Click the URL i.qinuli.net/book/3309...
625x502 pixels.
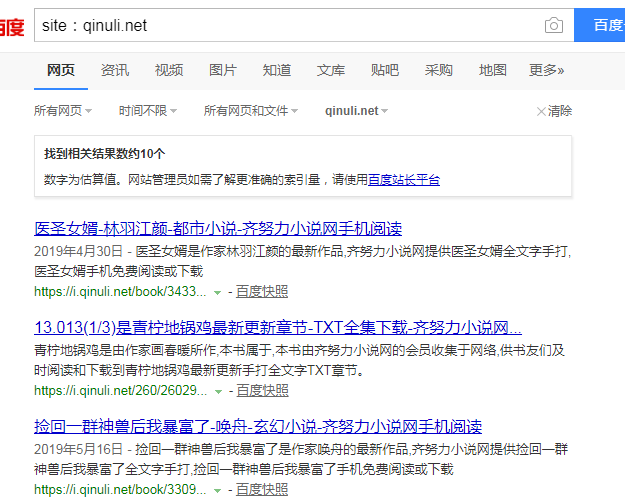(120, 489)
